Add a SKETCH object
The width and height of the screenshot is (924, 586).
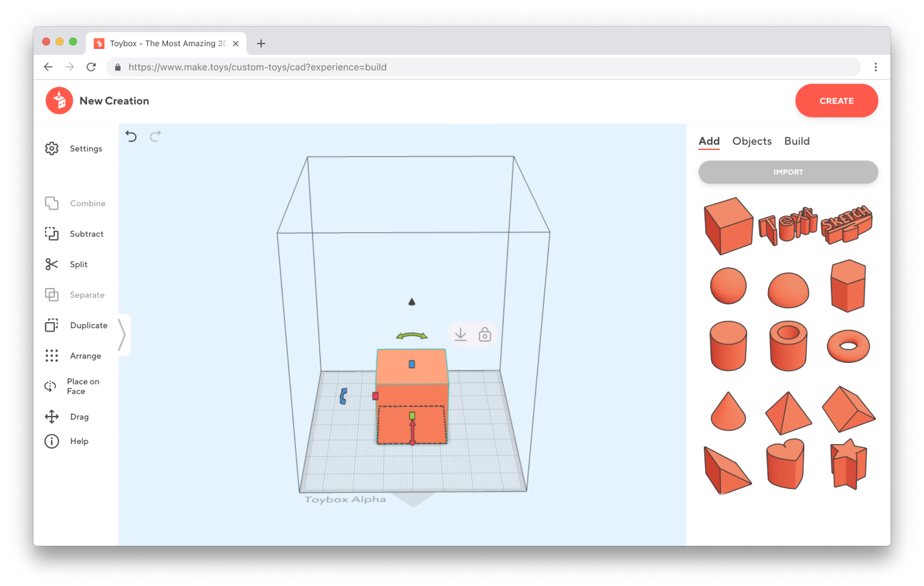[x=847, y=224]
